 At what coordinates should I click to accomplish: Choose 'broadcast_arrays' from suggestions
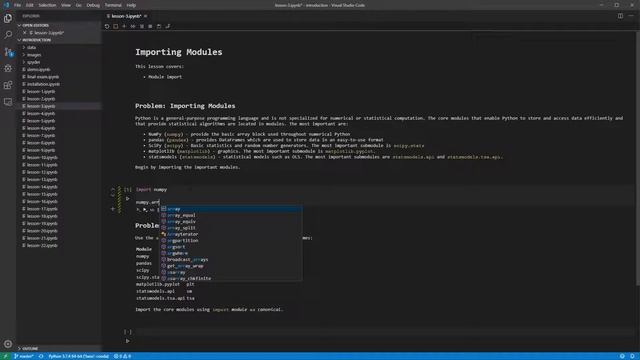pyautogui.click(x=231, y=260)
